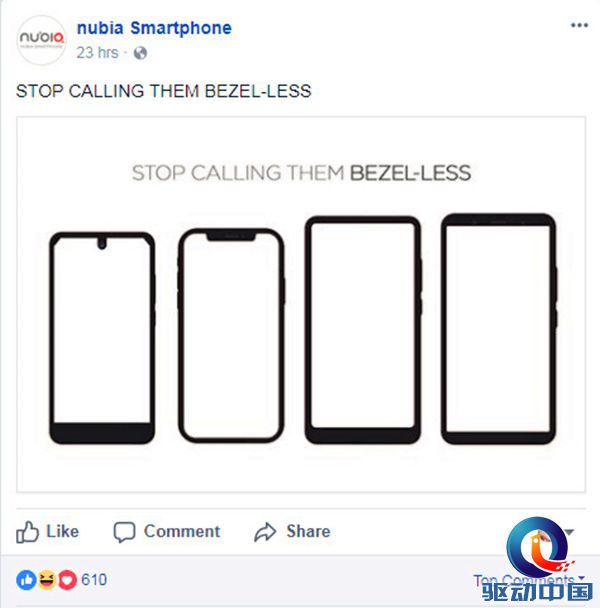Click the Comment button text
The height and width of the screenshot is (608, 600).
tap(182, 531)
